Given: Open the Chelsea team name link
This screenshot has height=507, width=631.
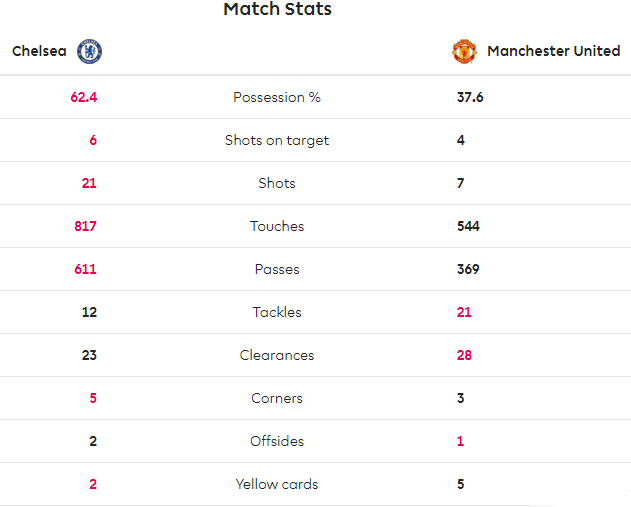Looking at the screenshot, I should pyautogui.click(x=39, y=51).
